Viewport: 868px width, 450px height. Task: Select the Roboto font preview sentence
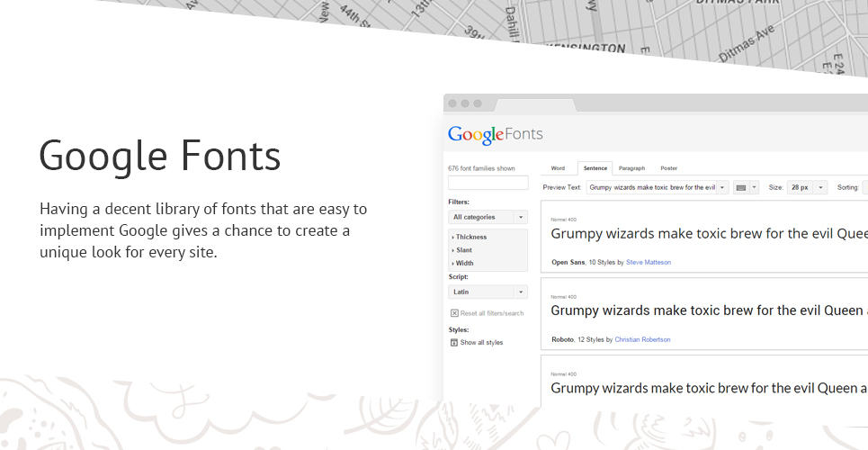[709, 310]
